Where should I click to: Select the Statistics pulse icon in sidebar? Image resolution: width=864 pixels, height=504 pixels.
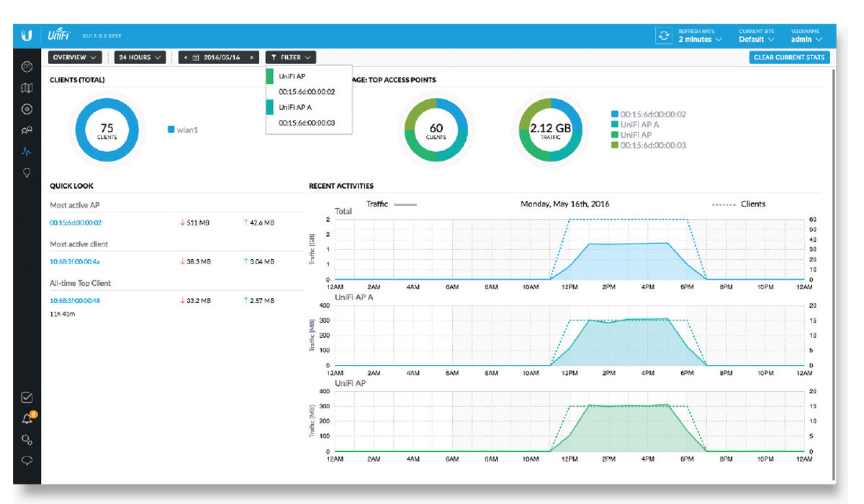(27, 152)
